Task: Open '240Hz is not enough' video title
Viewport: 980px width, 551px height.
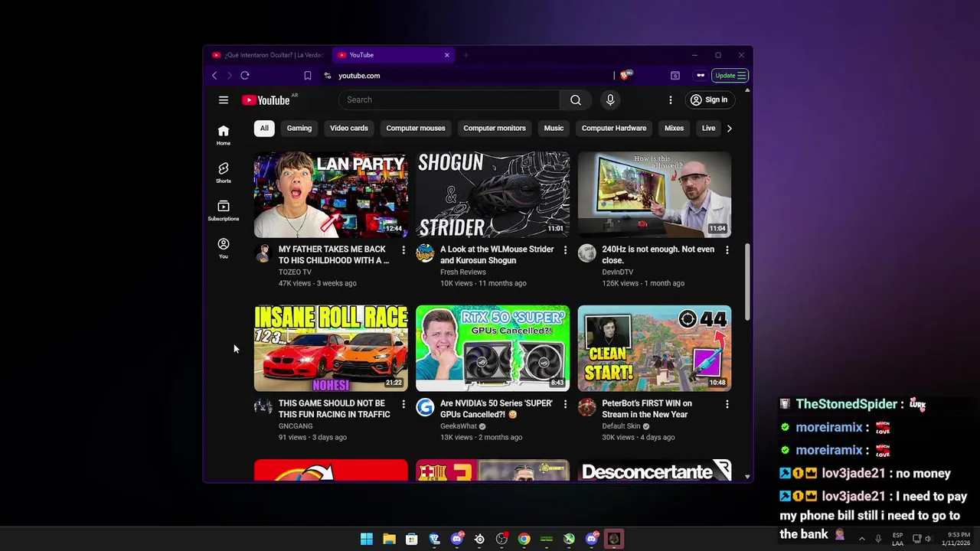Action: pyautogui.click(x=658, y=255)
